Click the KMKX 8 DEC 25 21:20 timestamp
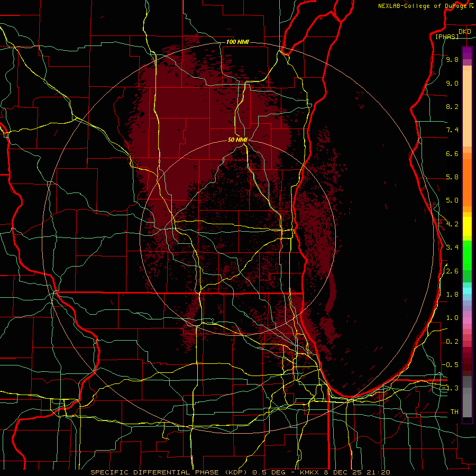 click(x=344, y=472)
